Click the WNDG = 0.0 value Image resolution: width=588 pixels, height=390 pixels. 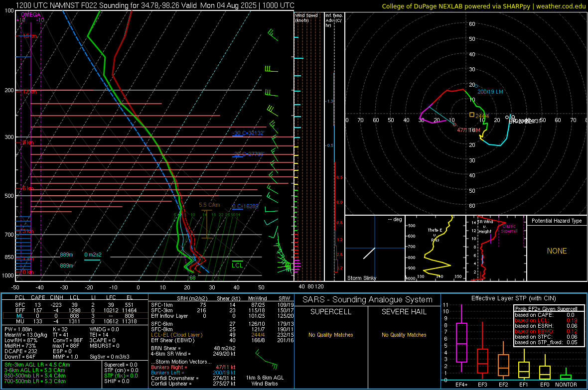104,329
